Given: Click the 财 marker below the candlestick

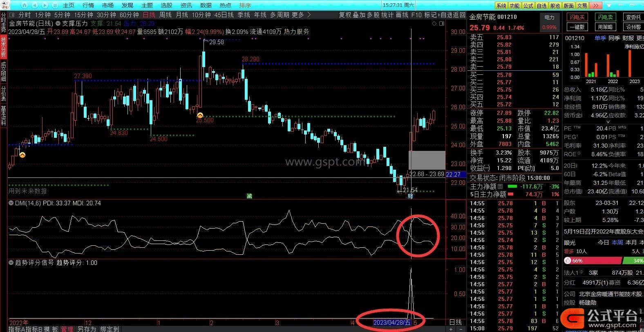Looking at the screenshot, I should pyautogui.click(x=410, y=196).
